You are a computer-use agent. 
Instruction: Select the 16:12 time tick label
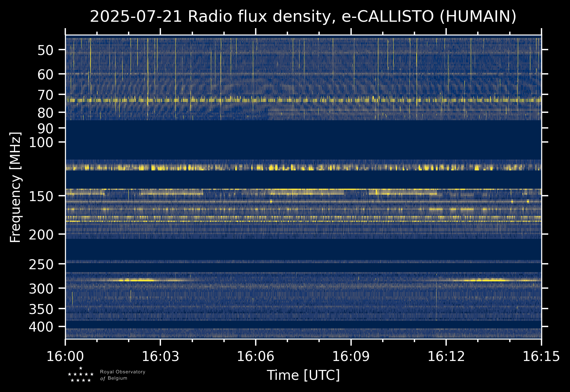[446, 356]
